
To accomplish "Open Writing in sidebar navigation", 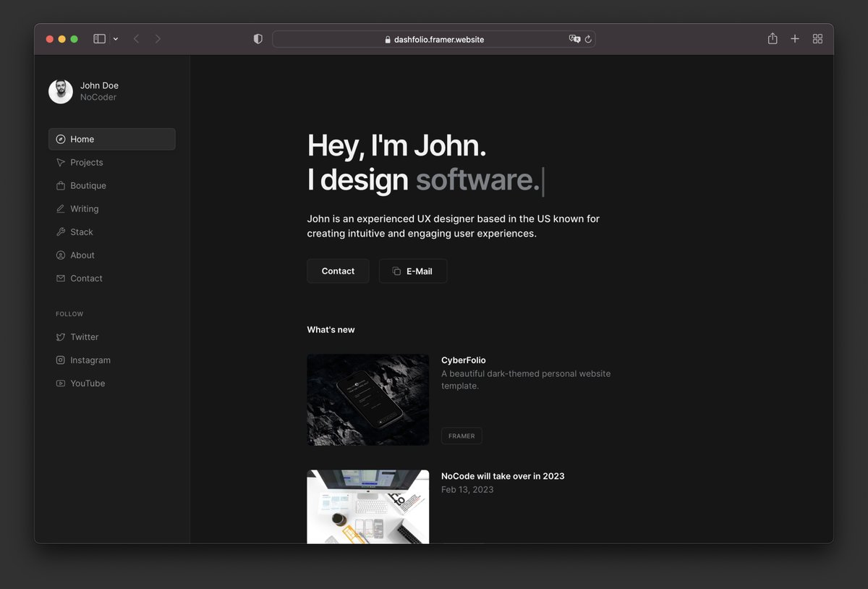I will pyautogui.click(x=112, y=208).
